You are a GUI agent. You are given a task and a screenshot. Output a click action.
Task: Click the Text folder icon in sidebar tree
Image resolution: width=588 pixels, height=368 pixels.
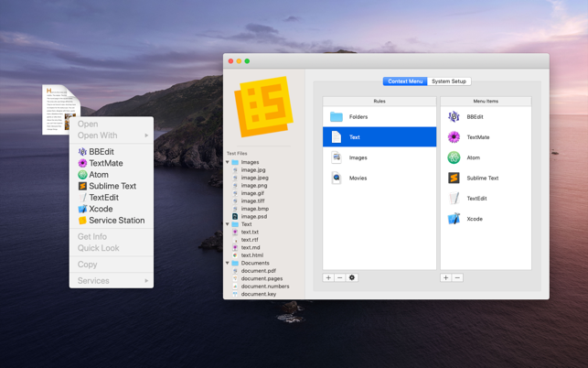click(x=235, y=224)
